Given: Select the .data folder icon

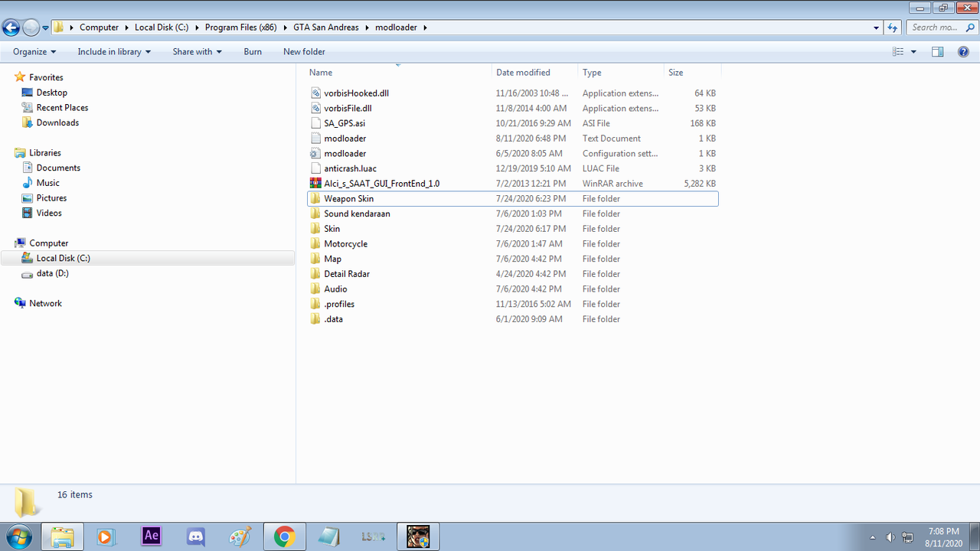Looking at the screenshot, I should [315, 319].
